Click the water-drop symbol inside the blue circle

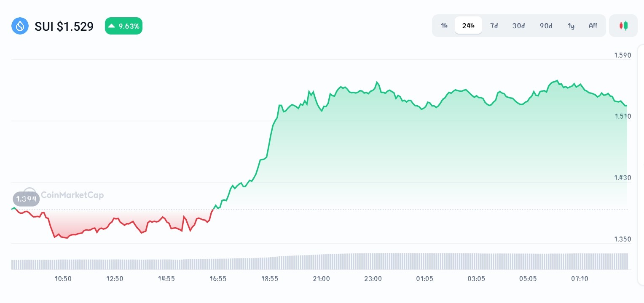click(x=20, y=26)
